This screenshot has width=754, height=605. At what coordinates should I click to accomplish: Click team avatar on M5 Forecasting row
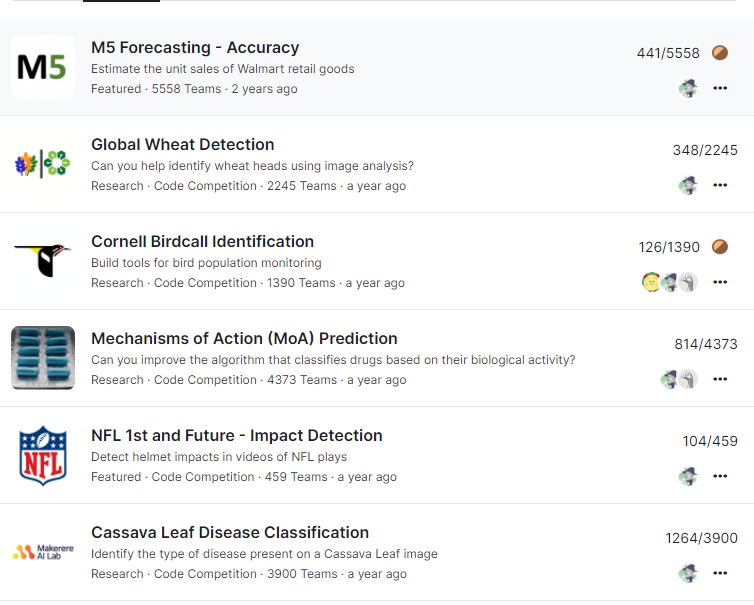[x=688, y=88]
